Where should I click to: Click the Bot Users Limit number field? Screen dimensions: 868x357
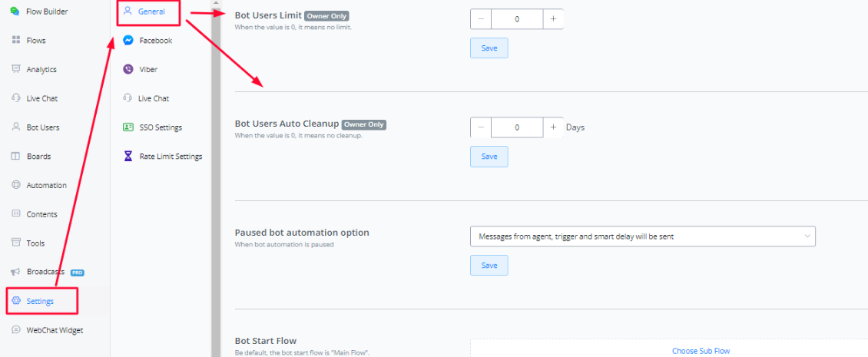(517, 19)
